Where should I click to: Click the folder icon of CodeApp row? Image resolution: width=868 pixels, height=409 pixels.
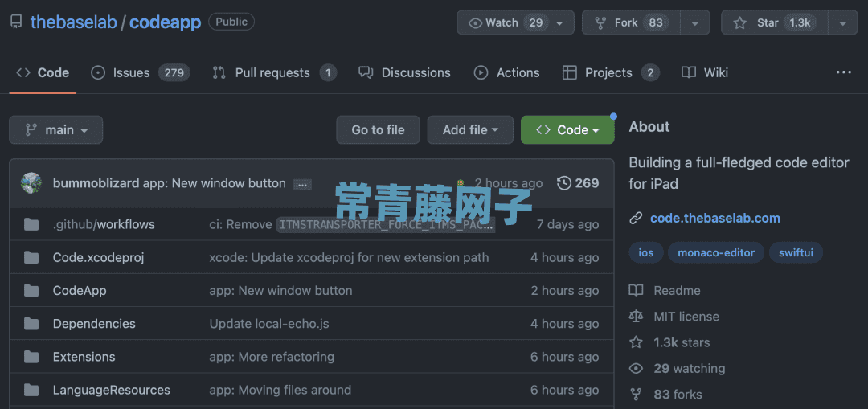pos(31,291)
